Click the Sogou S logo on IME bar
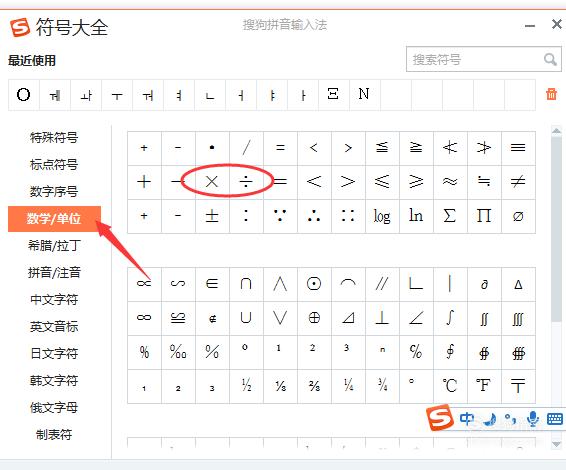Screen dimensions: 566x470 pos(439,418)
